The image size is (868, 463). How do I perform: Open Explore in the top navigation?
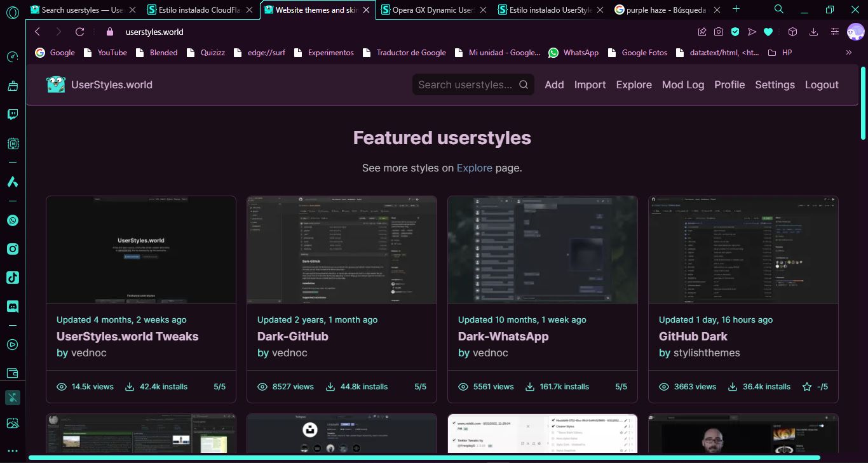click(x=634, y=84)
